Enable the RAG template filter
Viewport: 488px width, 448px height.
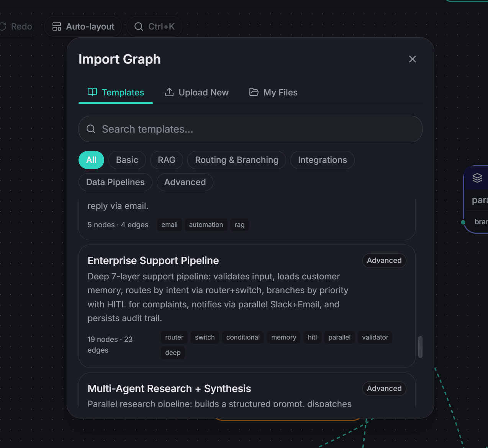[166, 160]
